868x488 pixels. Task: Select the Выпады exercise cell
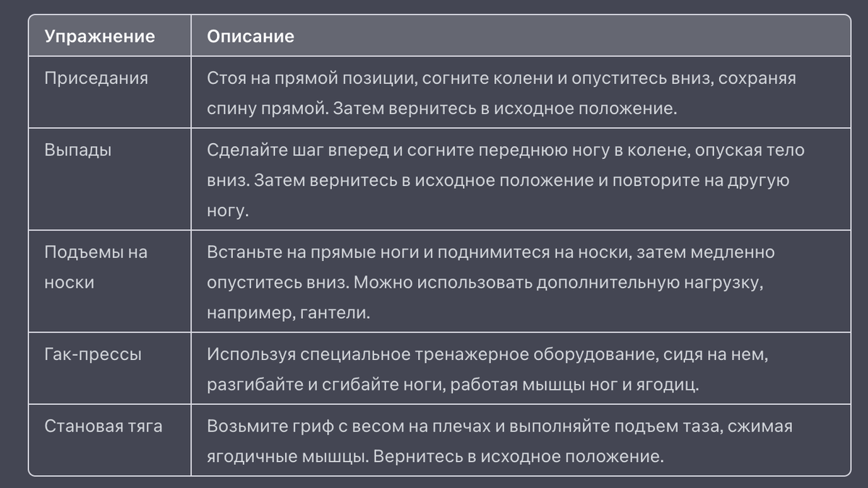[110, 179]
